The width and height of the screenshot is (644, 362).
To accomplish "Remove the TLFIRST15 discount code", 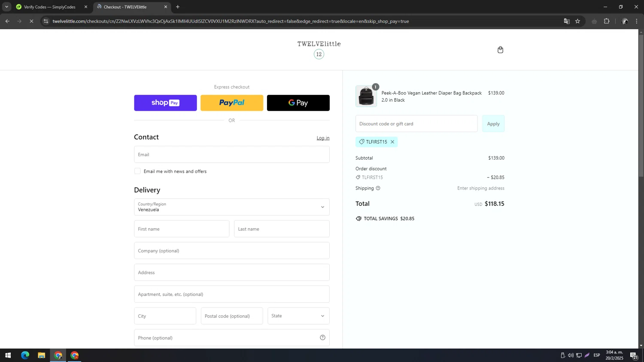I will pyautogui.click(x=392, y=142).
